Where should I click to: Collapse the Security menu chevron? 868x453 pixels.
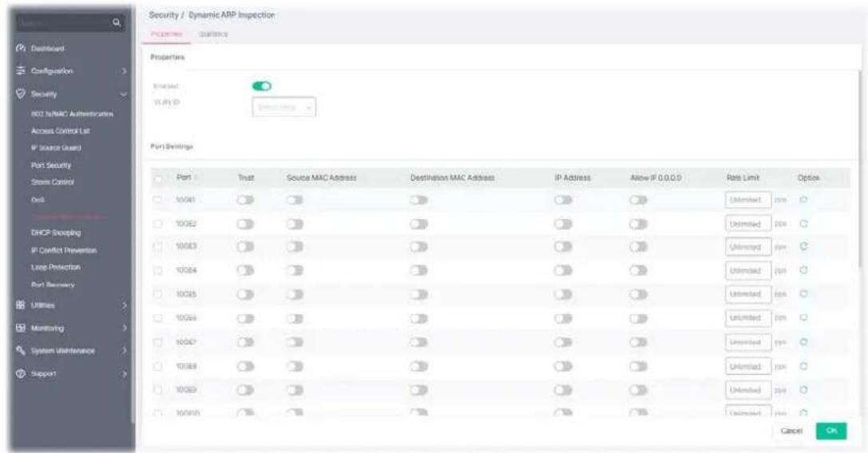[x=124, y=94]
